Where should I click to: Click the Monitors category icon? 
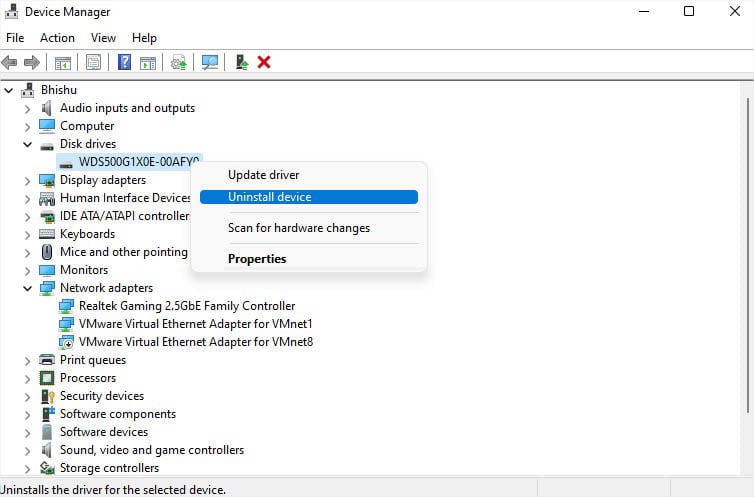(47, 270)
